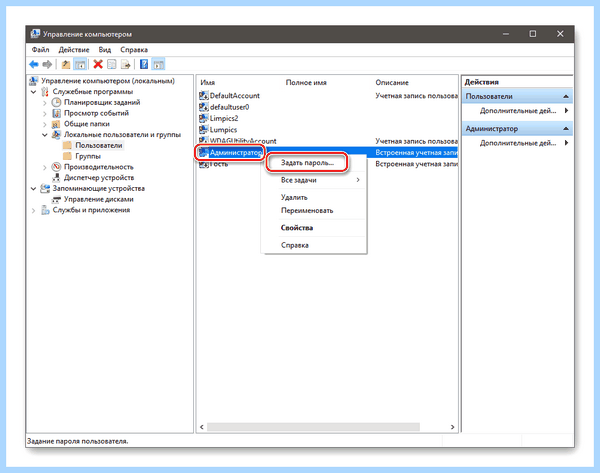This screenshot has height=473, width=600.
Task: Expand the Службы и приложения node
Action: (x=33, y=210)
